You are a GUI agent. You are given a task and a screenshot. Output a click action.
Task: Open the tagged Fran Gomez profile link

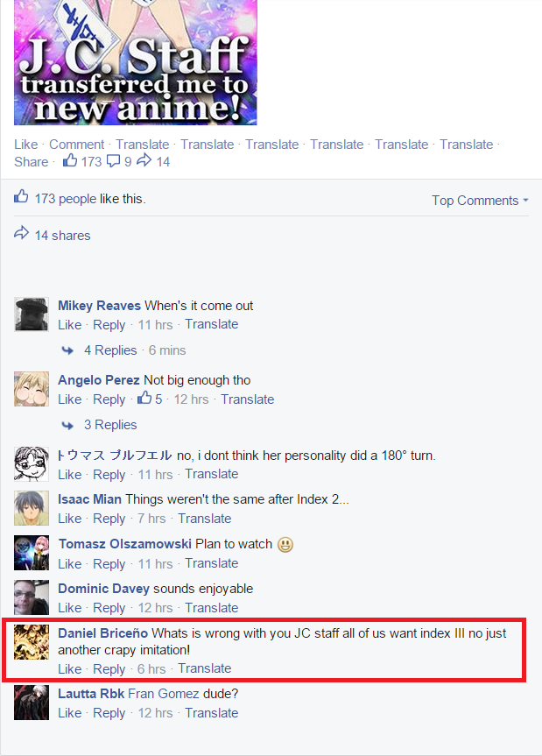(x=164, y=694)
